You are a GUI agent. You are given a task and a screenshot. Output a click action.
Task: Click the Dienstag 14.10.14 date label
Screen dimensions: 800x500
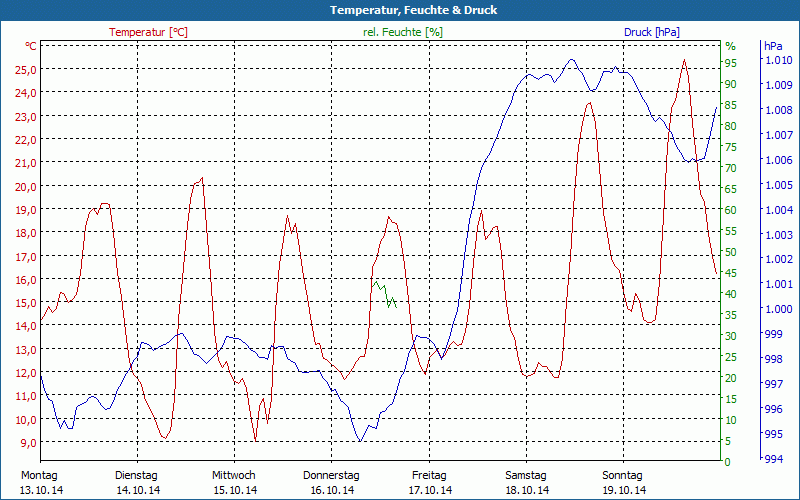137,482
